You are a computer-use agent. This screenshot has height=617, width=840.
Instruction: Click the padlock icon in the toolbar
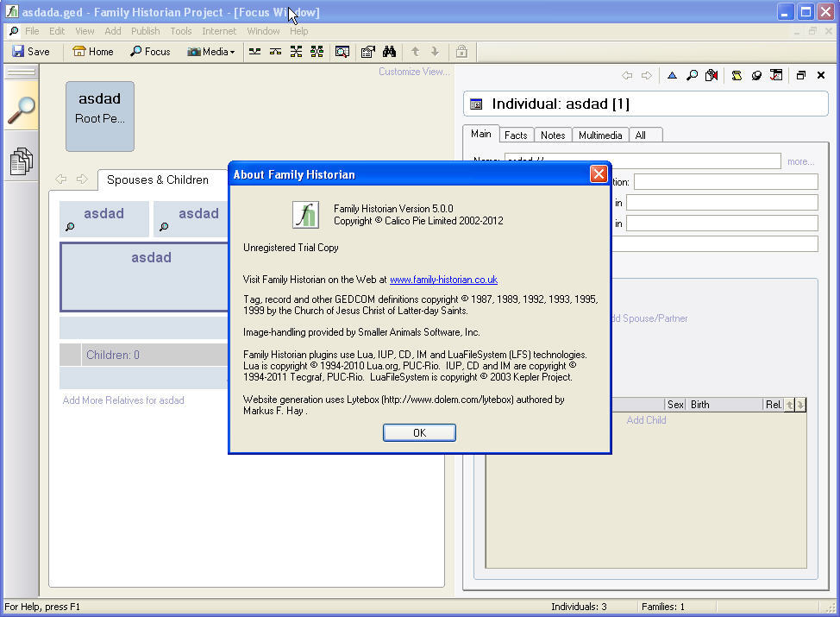(461, 52)
